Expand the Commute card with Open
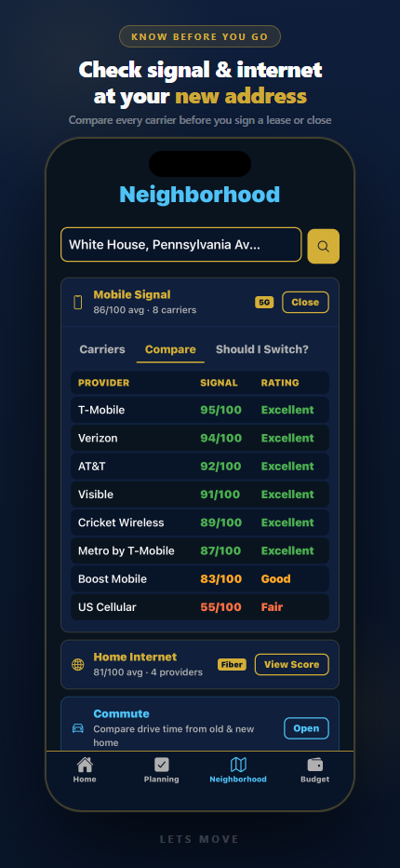This screenshot has height=868, width=400. [306, 728]
